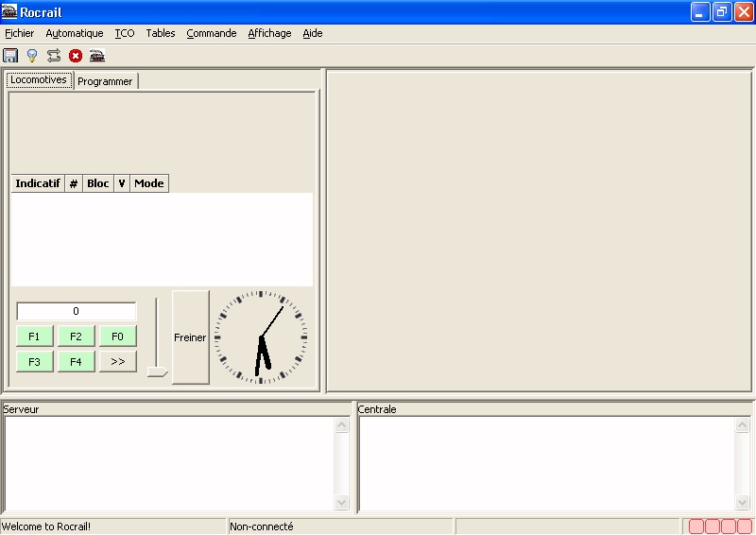Click the analog clock display
756x535 pixels.
coord(261,337)
